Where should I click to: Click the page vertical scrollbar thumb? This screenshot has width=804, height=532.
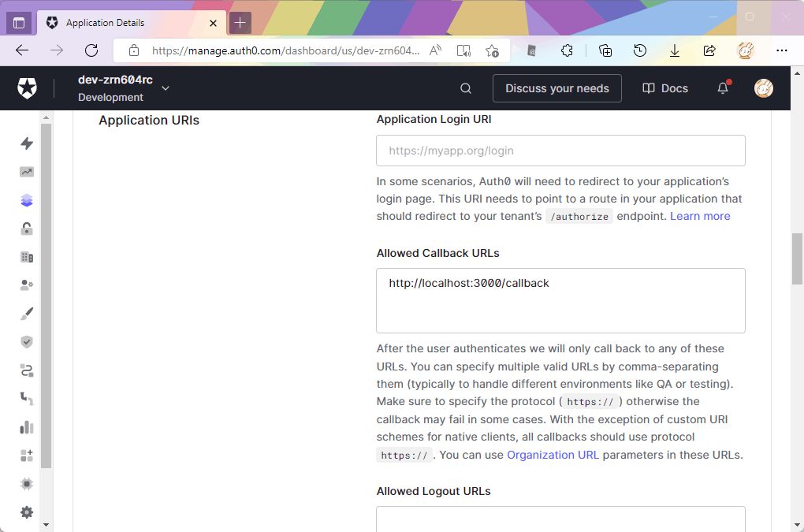tap(797, 259)
